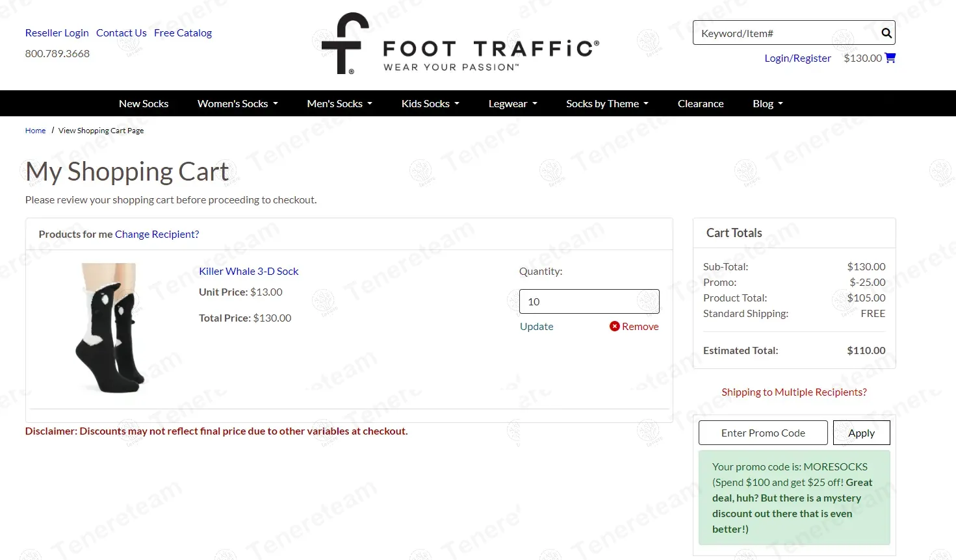Click the search magnifier icon
This screenshot has height=560, width=956.
886,33
